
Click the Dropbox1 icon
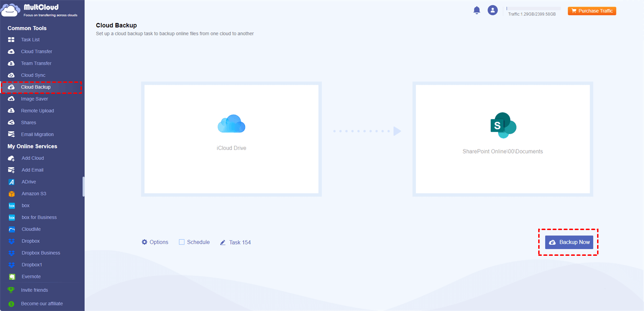click(11, 265)
